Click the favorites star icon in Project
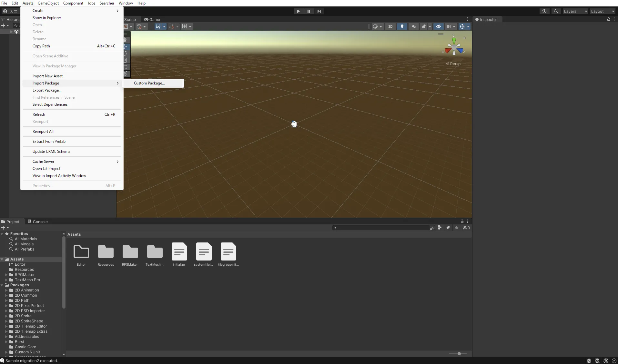Screen dimensions: 618x364 (x=457, y=228)
